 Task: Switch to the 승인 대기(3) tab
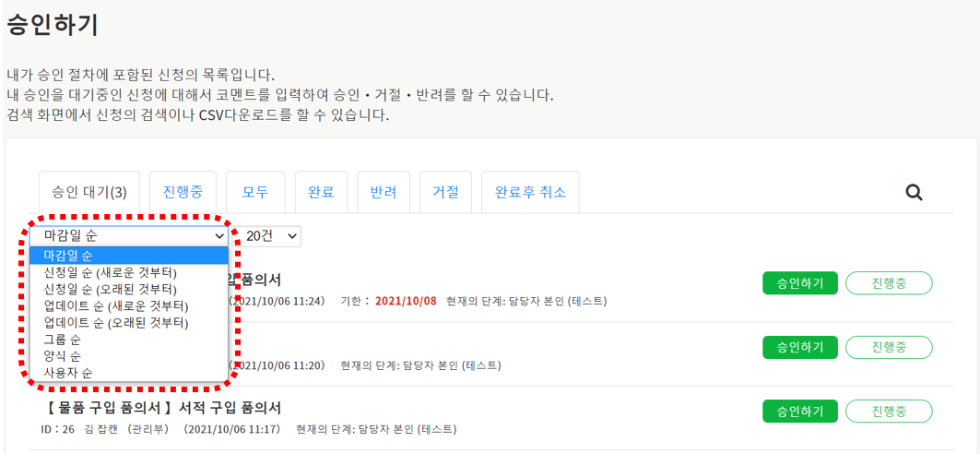(x=89, y=193)
